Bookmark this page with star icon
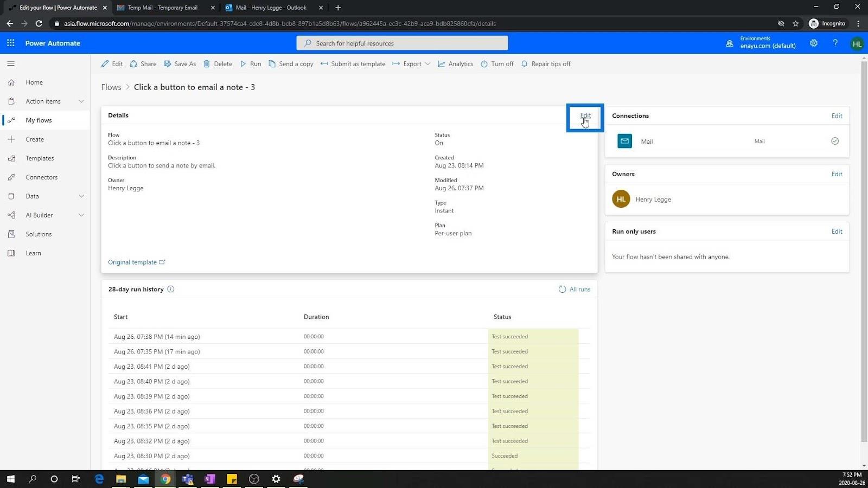Viewport: 868px width, 488px height. tap(796, 23)
